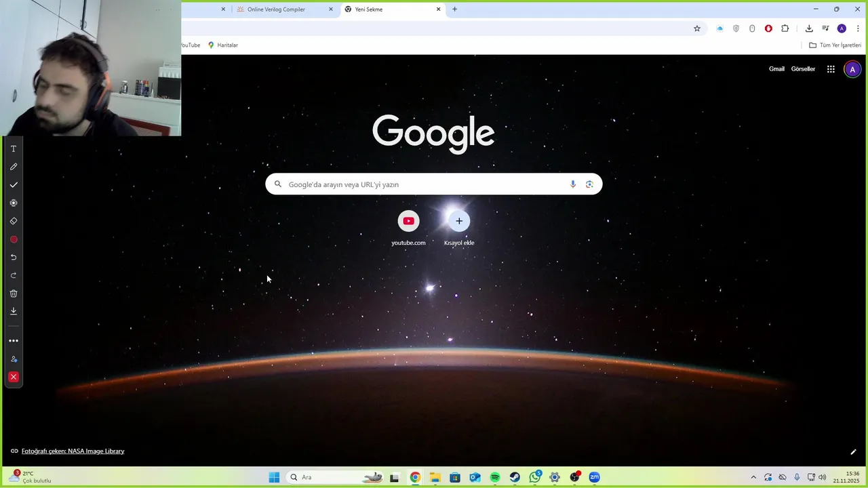This screenshot has width=868, height=488.
Task: Undo the last annotation
Action: click(x=13, y=258)
